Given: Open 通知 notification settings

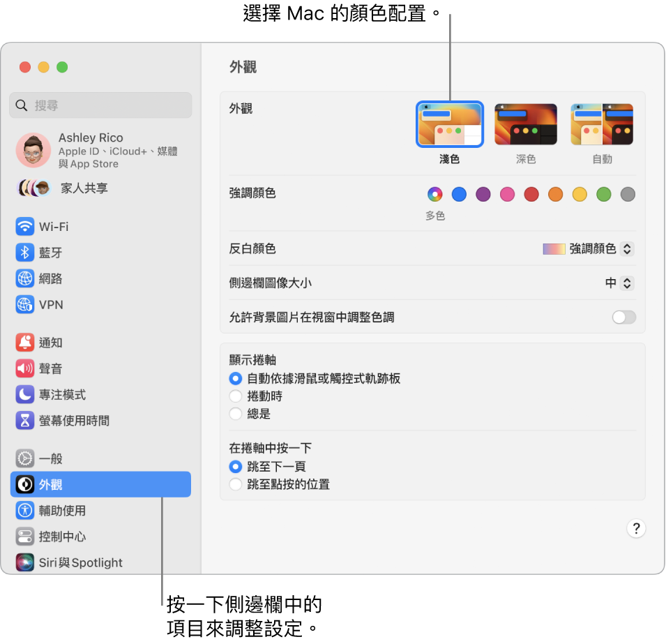Looking at the screenshot, I should click(x=47, y=343).
